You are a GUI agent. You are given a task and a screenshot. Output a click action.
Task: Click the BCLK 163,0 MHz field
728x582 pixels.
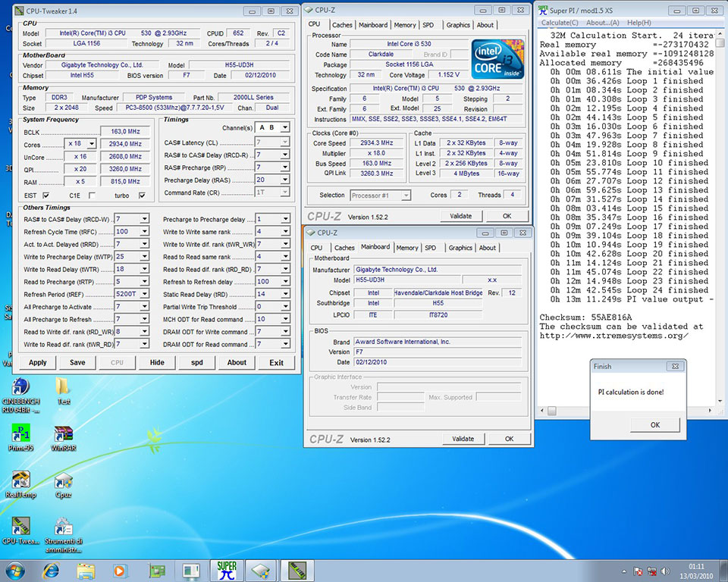pyautogui.click(x=125, y=131)
